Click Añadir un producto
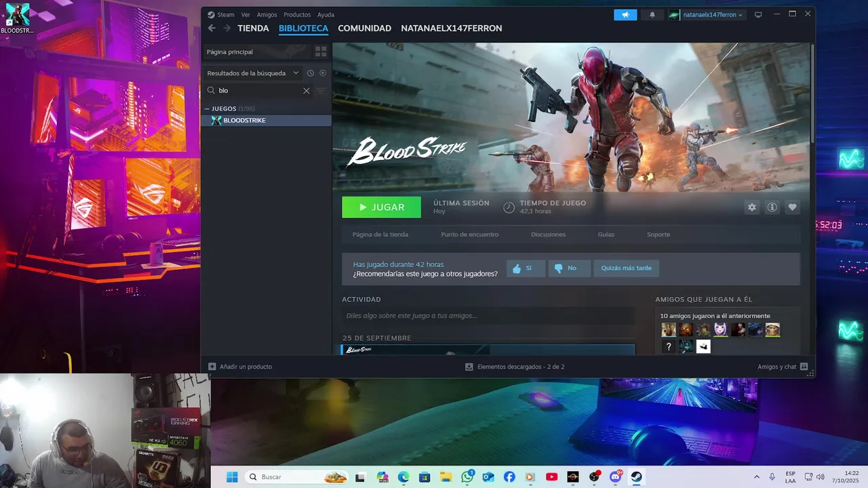868x488 pixels. click(240, 367)
